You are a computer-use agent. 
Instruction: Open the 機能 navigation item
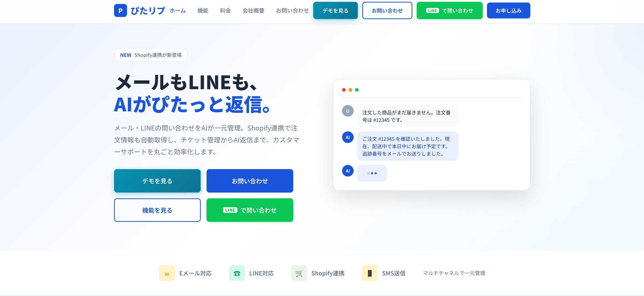pos(203,10)
